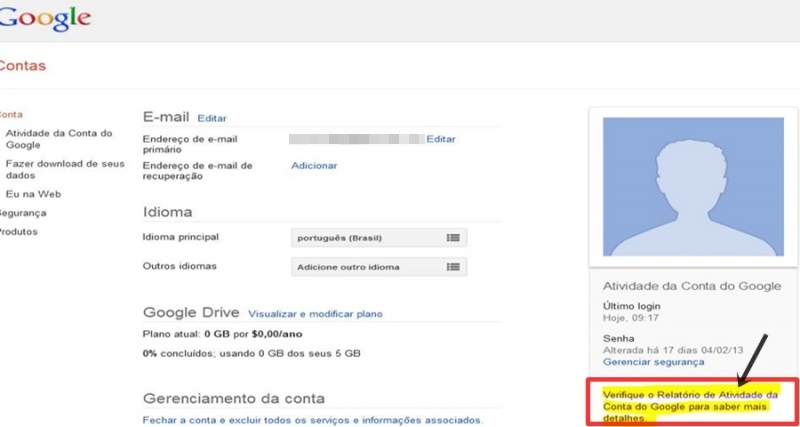Click the Outros idiomas label

coord(180,266)
